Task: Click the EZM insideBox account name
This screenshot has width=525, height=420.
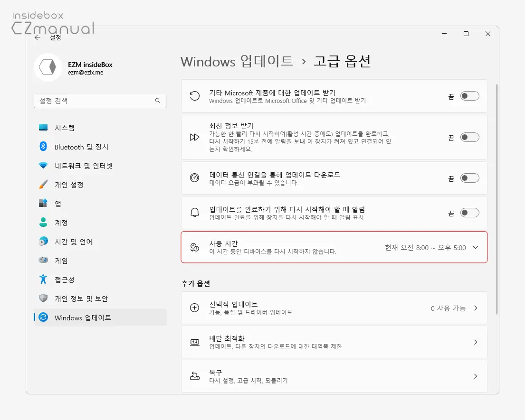Action: (90, 65)
